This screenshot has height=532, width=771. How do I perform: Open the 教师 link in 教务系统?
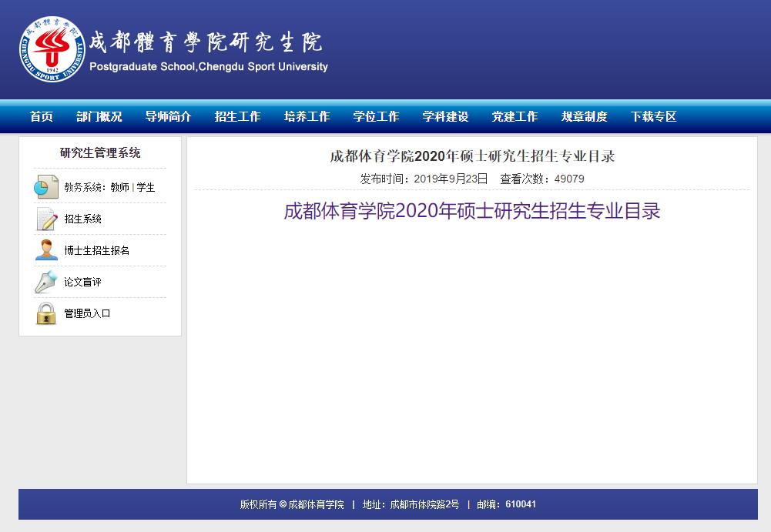[120, 187]
